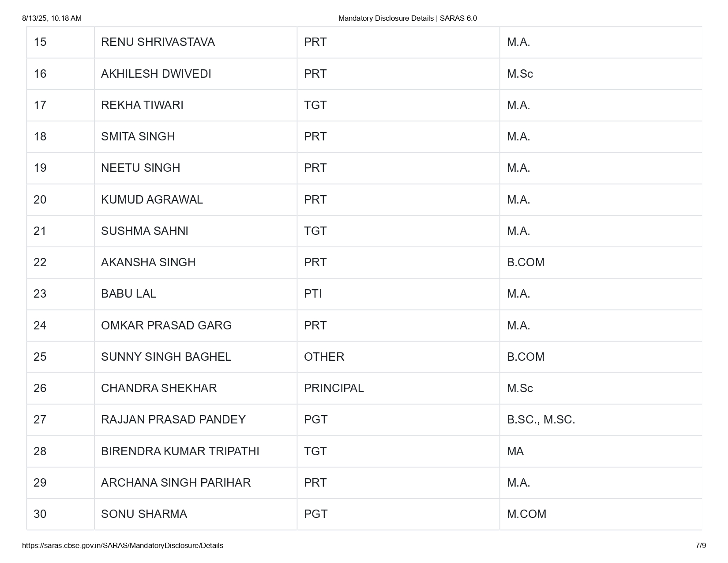
Task: Click the NEETU SINGH entry
Action: [140, 168]
